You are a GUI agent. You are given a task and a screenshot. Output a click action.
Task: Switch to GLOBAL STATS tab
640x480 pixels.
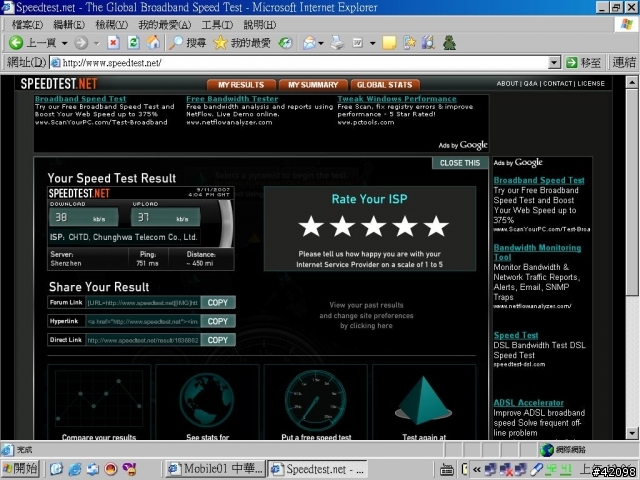tap(384, 84)
